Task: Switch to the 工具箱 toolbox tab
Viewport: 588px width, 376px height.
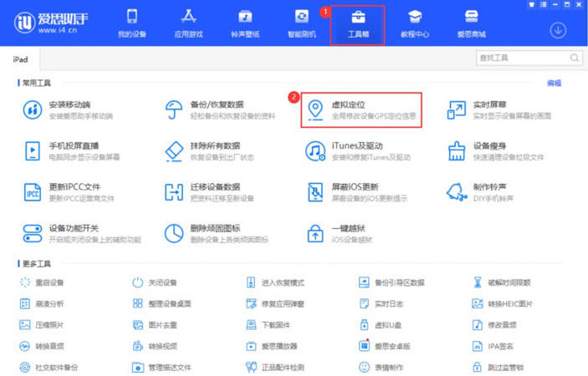Action: pyautogui.click(x=357, y=23)
